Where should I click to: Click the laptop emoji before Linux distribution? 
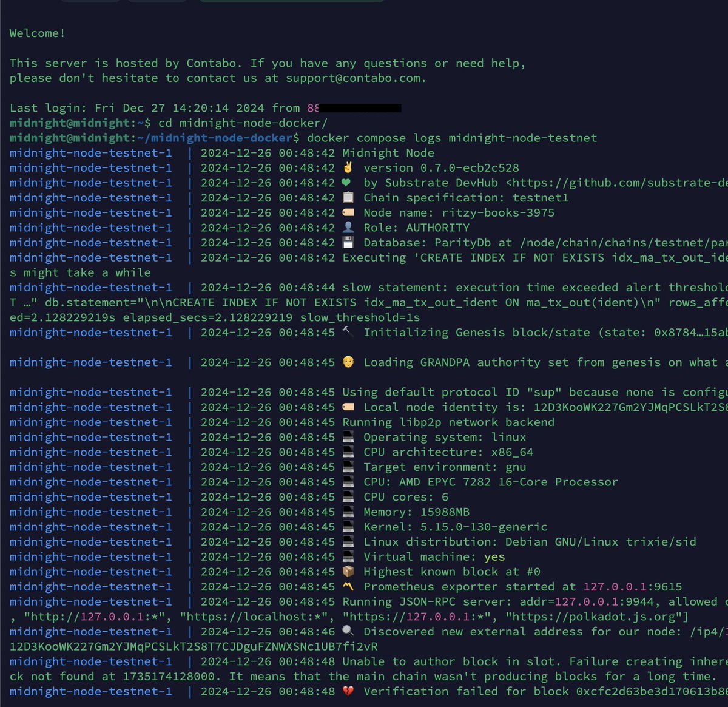tap(348, 542)
